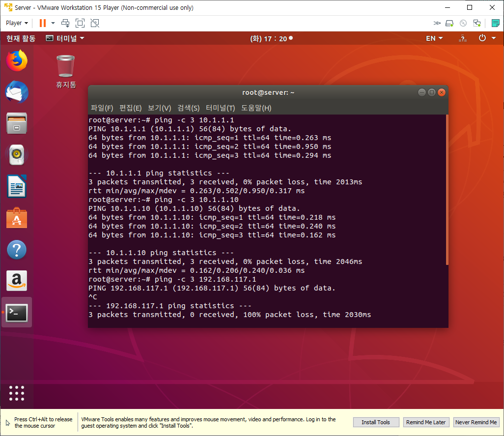
Task: Open the network status indicator icon
Action: (463, 38)
